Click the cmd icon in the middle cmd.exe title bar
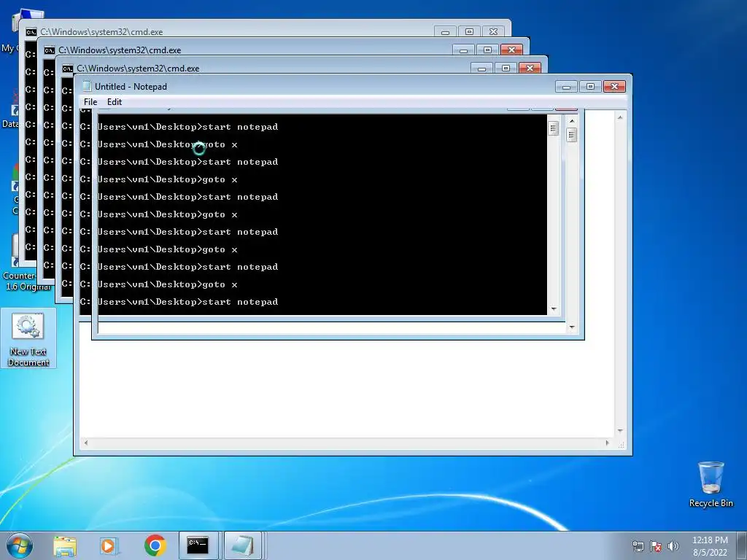This screenshot has width=747, height=560. [x=50, y=50]
